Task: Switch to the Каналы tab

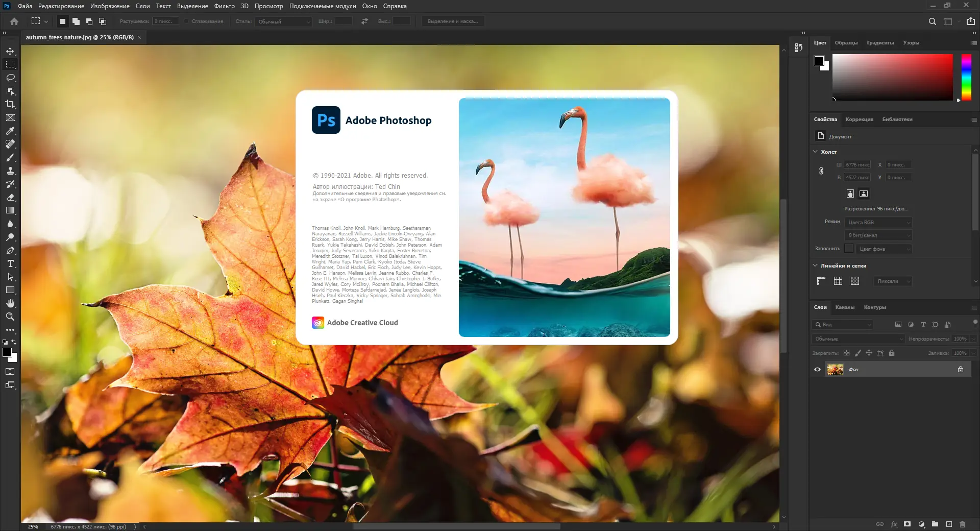Action: pos(845,307)
